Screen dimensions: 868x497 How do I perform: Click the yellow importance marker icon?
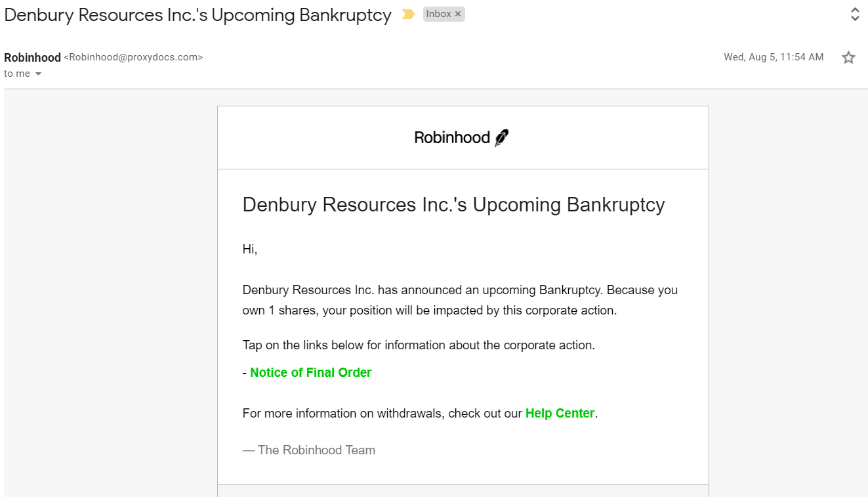[408, 14]
